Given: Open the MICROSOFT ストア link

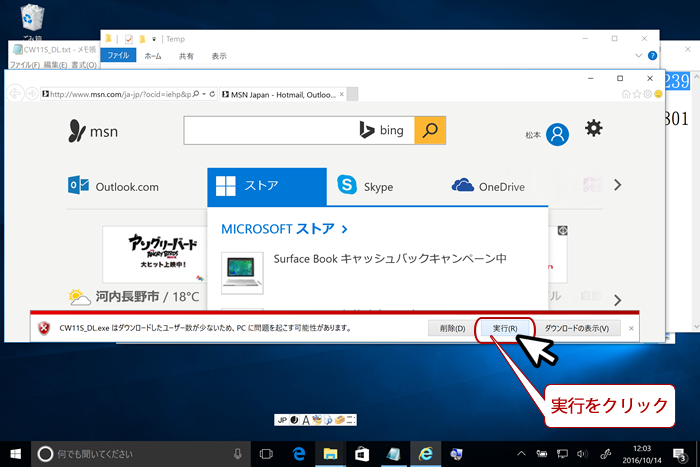Looking at the screenshot, I should click(x=284, y=229).
